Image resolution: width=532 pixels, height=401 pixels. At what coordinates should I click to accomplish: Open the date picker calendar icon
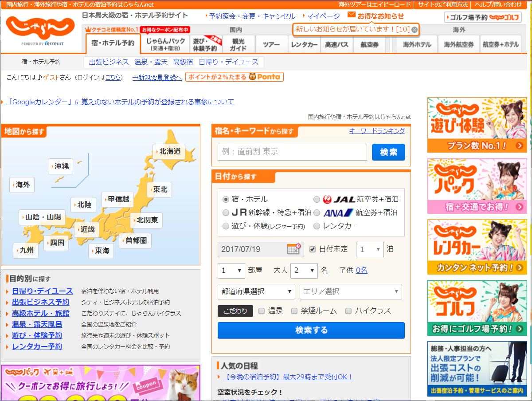[294, 249]
